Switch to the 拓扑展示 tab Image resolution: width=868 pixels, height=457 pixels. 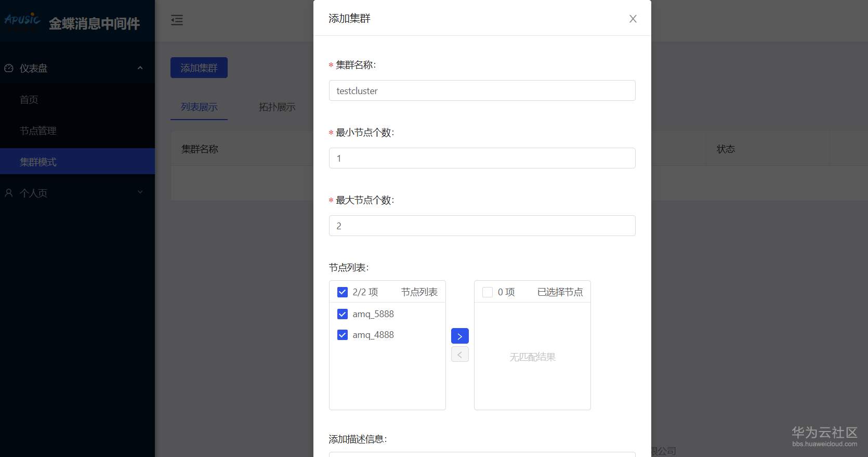coord(277,107)
